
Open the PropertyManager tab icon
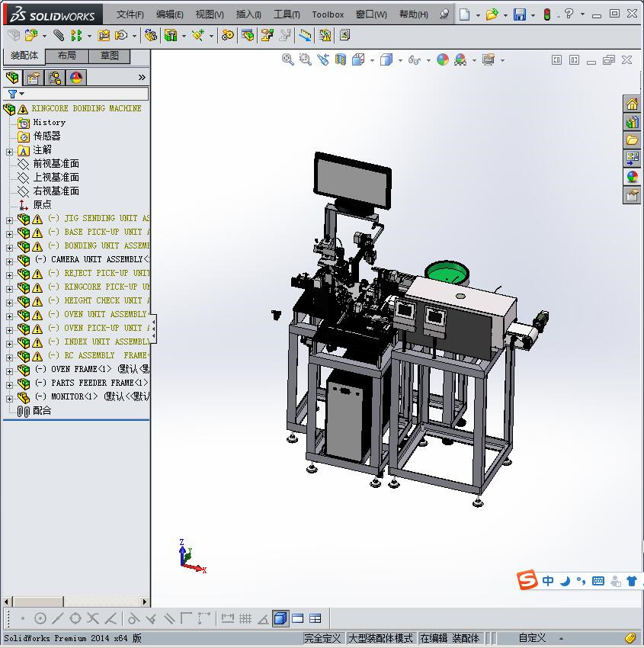point(34,77)
